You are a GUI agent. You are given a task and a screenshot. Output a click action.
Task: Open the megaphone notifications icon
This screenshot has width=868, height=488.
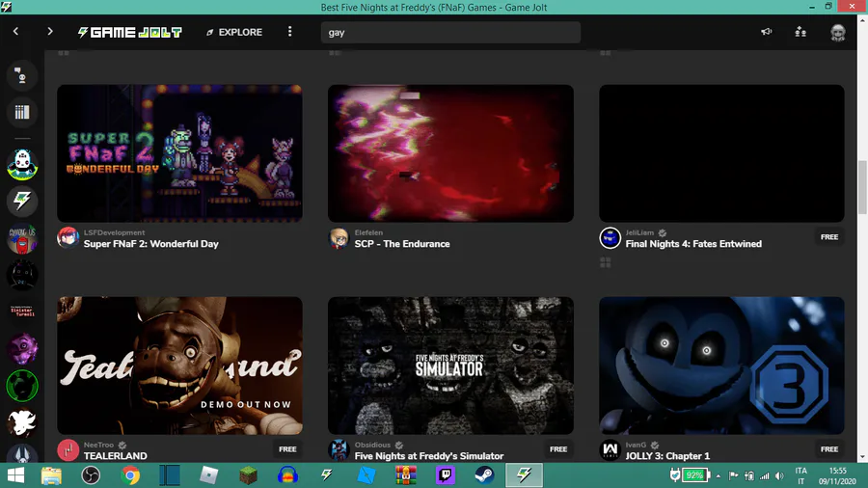pyautogui.click(x=766, y=32)
